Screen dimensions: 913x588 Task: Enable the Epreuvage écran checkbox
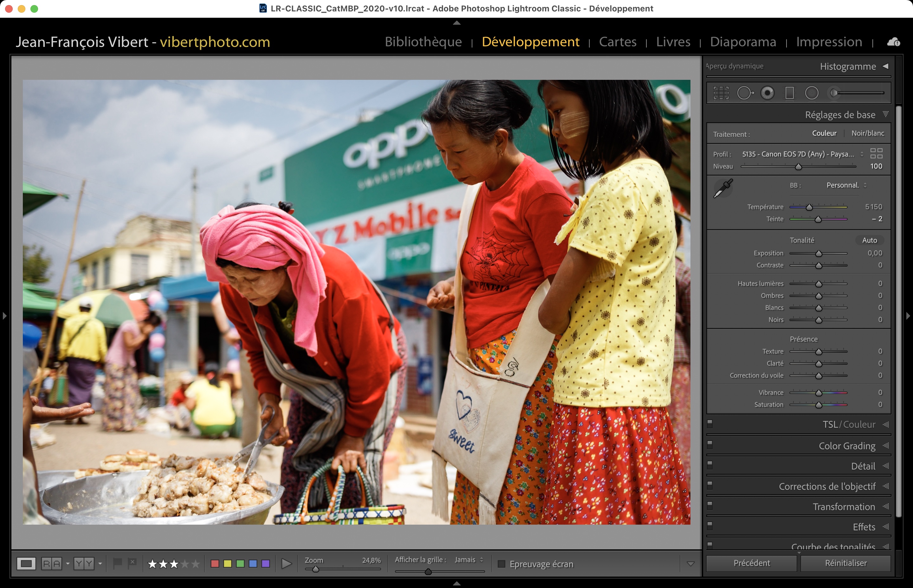tap(502, 564)
